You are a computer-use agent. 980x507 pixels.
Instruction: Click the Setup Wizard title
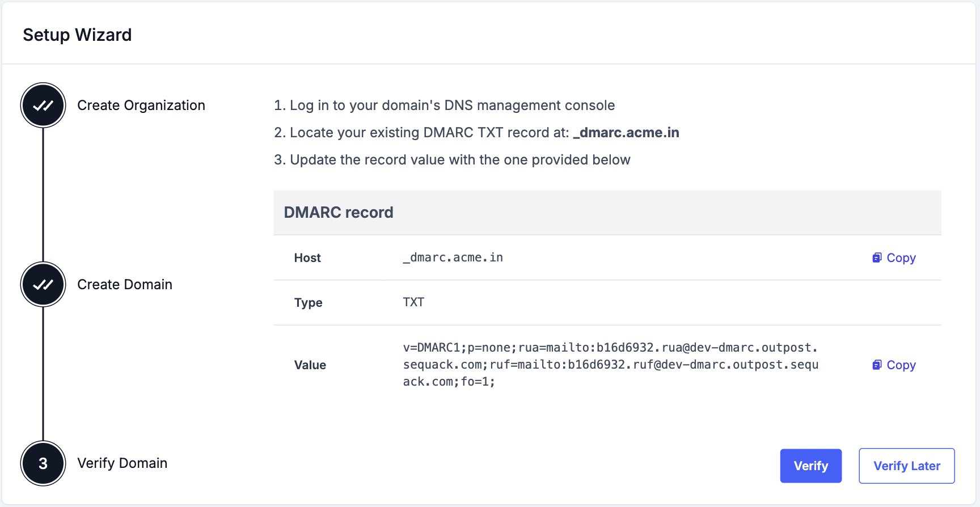click(x=77, y=35)
